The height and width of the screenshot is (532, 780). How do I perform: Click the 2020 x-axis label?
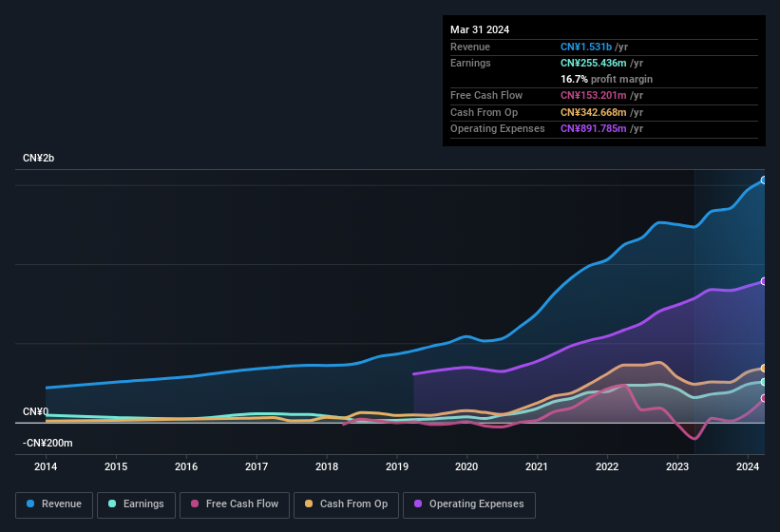point(466,466)
